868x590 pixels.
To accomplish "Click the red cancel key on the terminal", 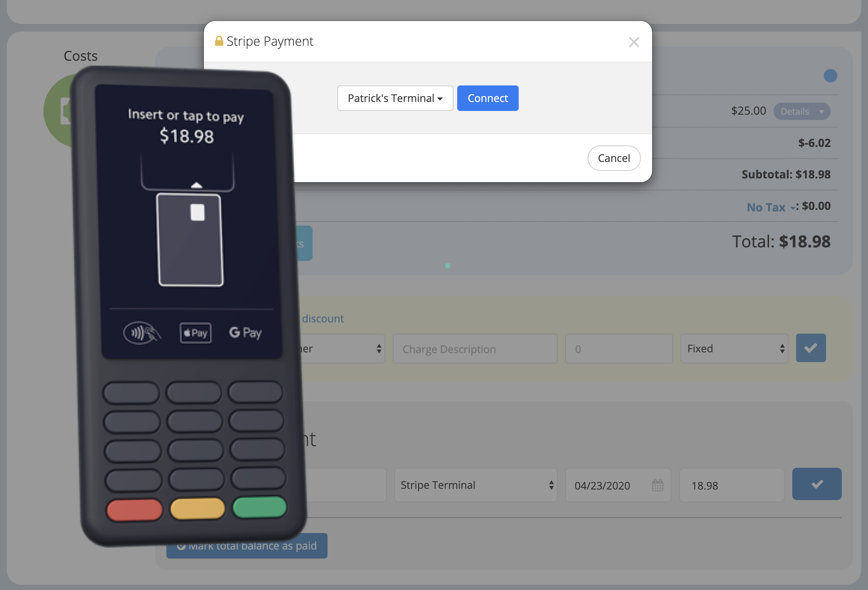I will pos(135,510).
